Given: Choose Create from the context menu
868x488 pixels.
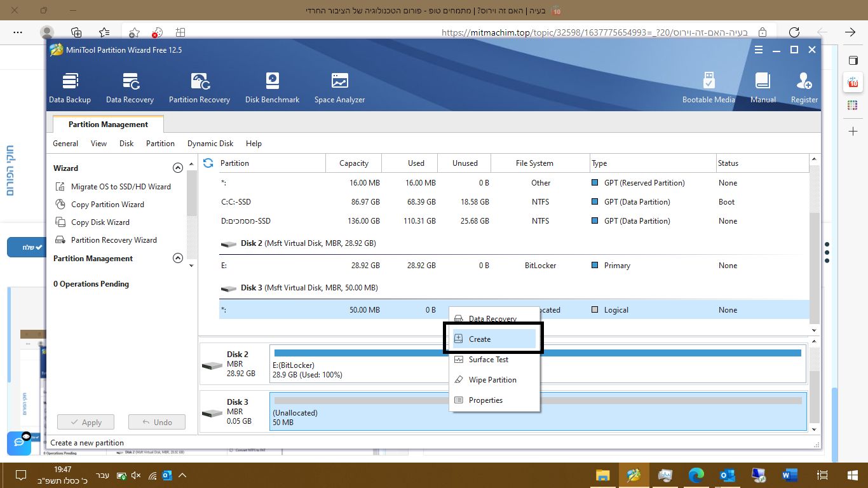Looking at the screenshot, I should pos(494,339).
